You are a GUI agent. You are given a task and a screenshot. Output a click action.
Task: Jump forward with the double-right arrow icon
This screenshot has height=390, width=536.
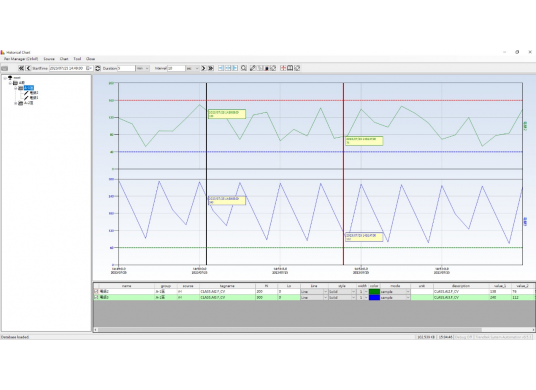(211, 68)
